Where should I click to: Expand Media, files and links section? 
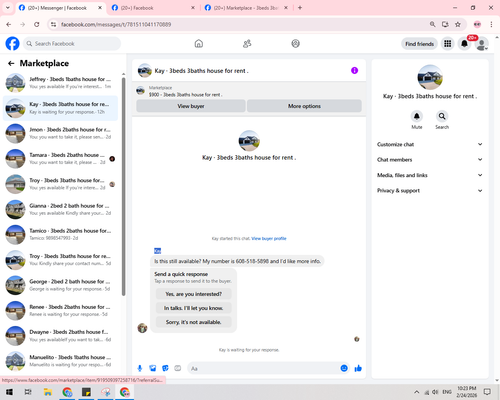[x=430, y=175]
